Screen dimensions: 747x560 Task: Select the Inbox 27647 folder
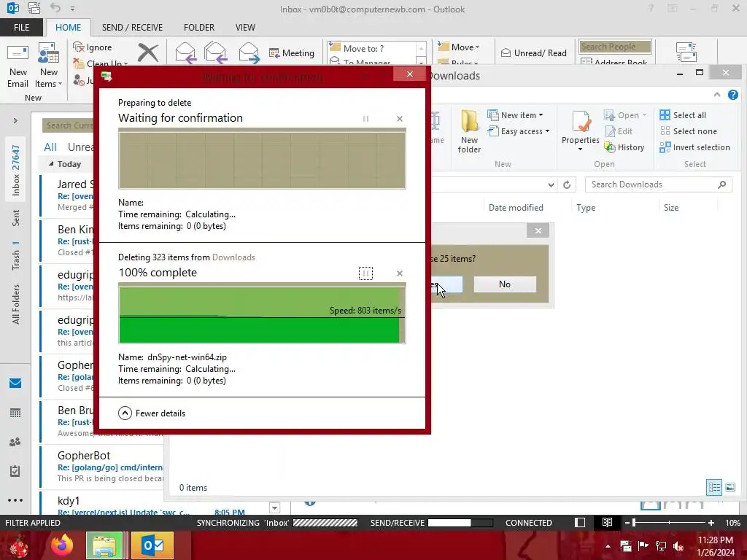click(16, 170)
